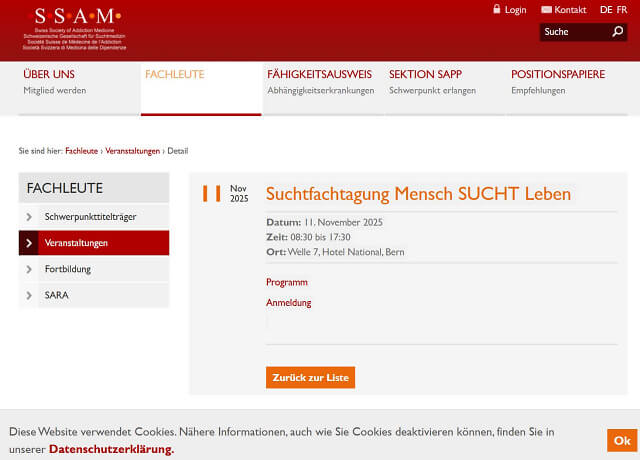Click the arrow icon beside Veranstaltungen
The height and width of the screenshot is (460, 640).
[x=29, y=243]
